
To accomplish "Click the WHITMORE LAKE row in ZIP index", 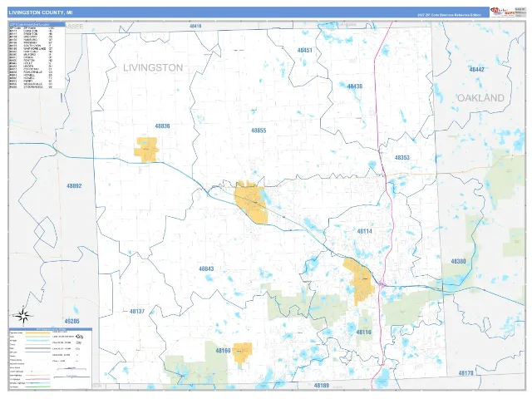I will click(x=32, y=48).
